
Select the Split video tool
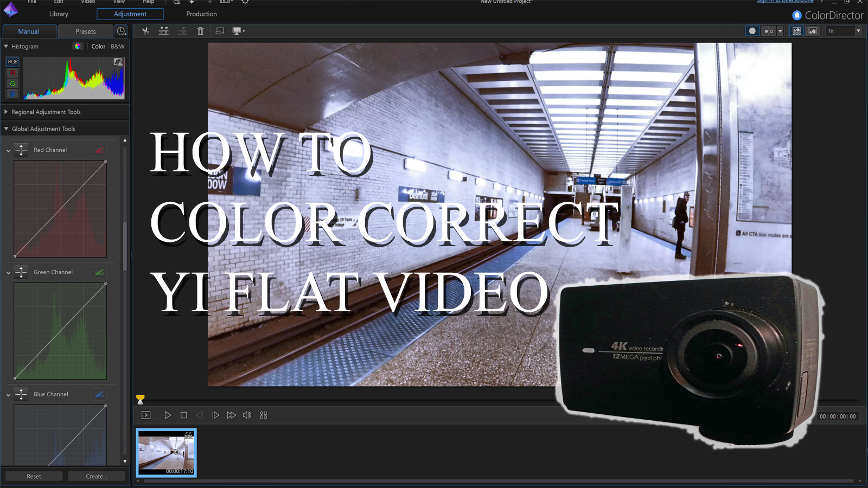146,31
